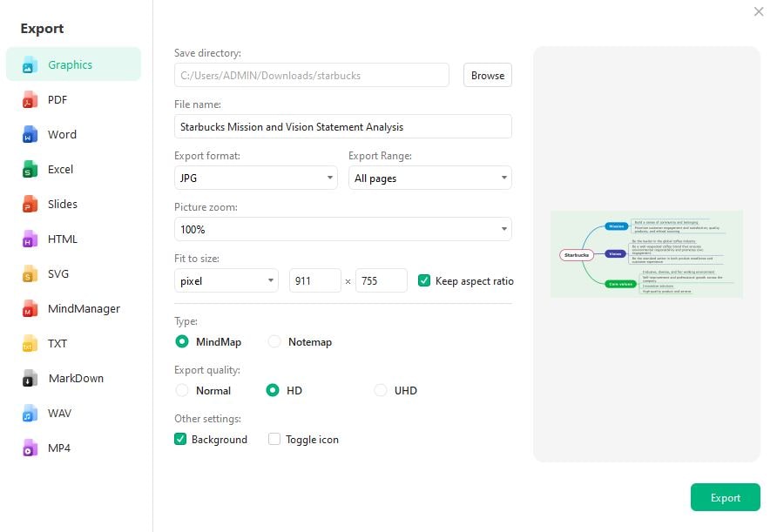The height and width of the screenshot is (532, 777).
Task: Click the mind map preview thumbnail
Action: click(646, 254)
